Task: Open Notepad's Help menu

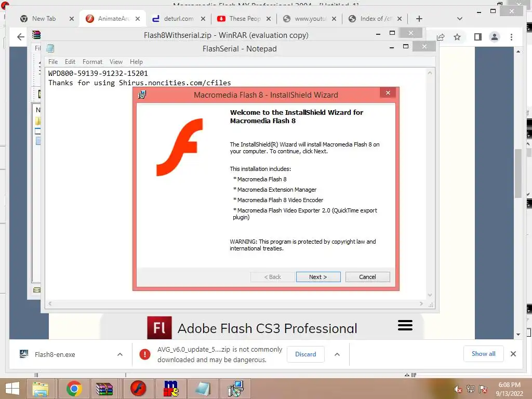Action: click(136, 62)
